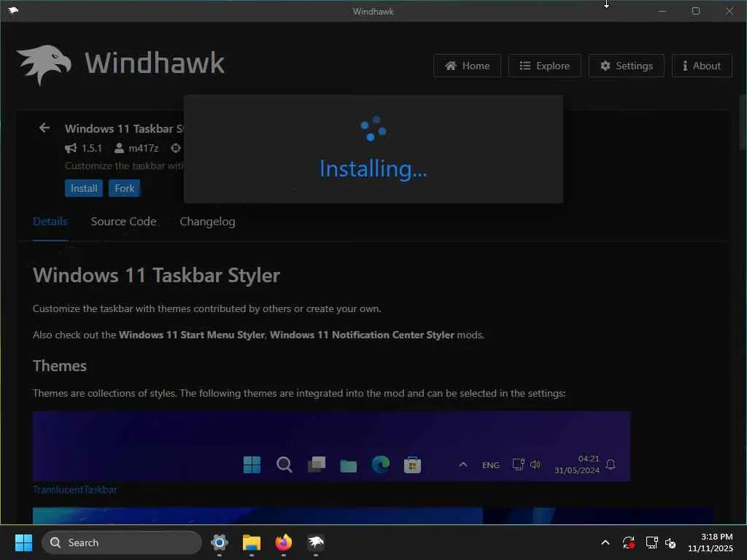Open File Explorer from taskbar
This screenshot has height=560, width=747.
coord(252,542)
